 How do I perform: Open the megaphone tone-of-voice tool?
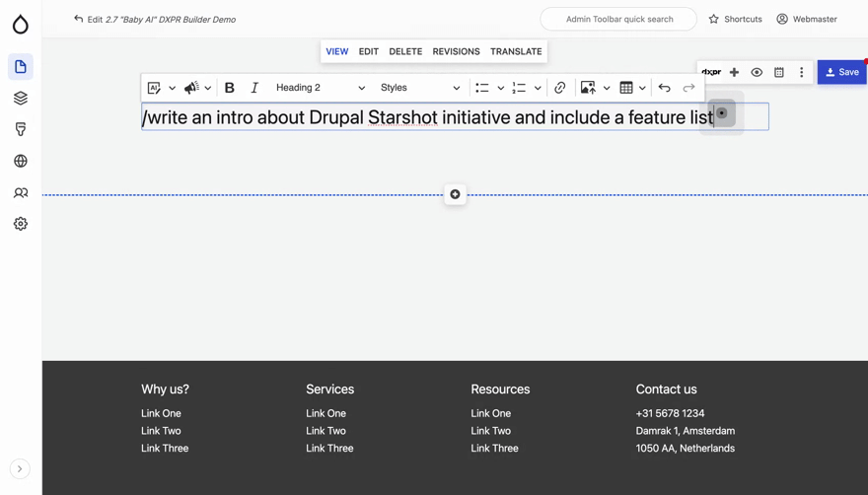(191, 88)
